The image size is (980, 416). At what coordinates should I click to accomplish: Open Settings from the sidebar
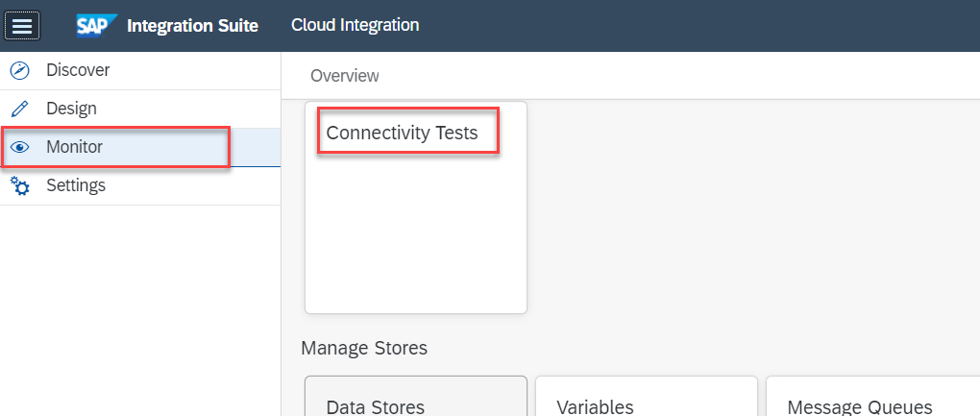[x=76, y=185]
